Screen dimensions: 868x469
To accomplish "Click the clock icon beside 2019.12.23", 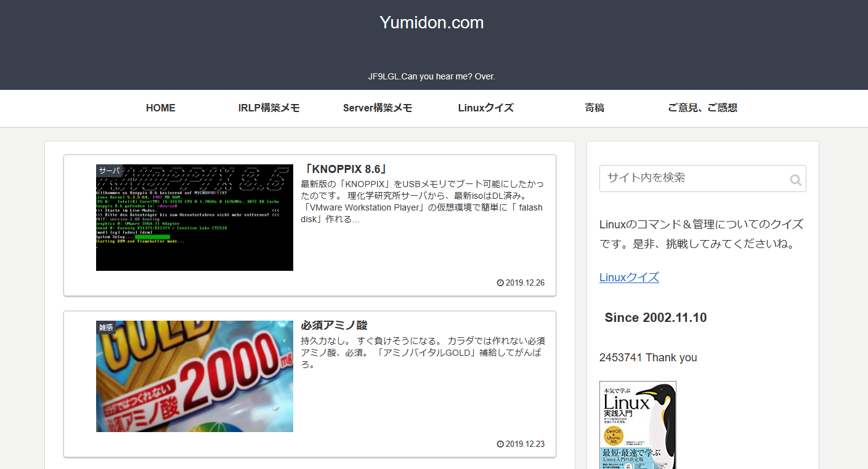I will pyautogui.click(x=499, y=443).
